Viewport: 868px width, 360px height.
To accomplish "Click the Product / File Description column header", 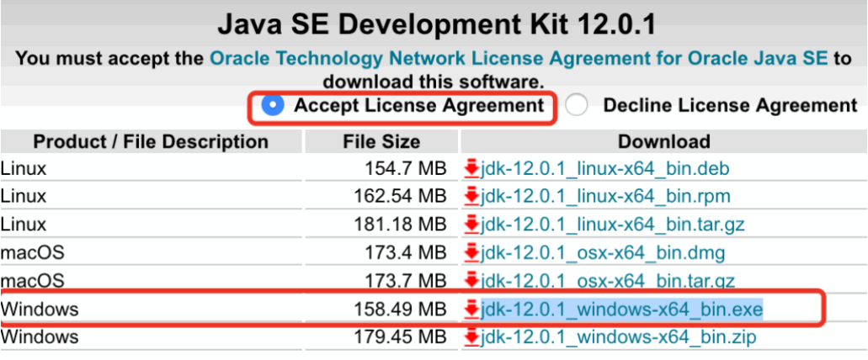I will coord(151,141).
